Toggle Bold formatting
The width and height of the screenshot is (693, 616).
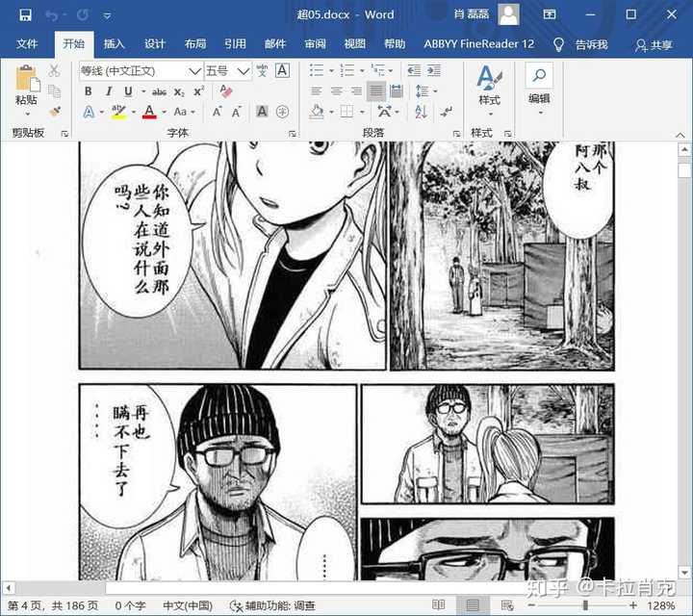tap(88, 91)
